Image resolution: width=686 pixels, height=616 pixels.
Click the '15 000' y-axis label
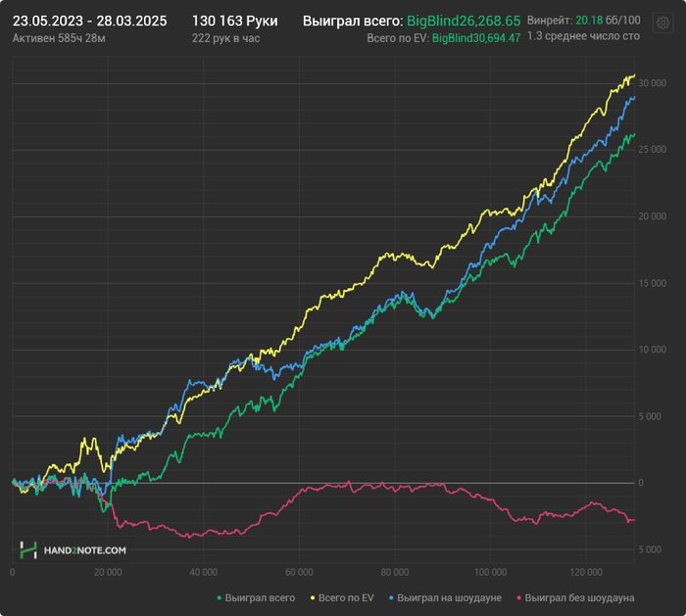[x=652, y=283]
